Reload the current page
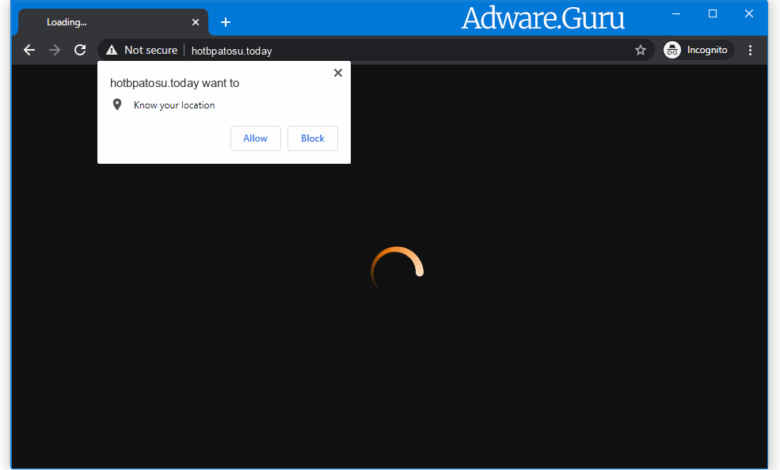 (x=80, y=50)
